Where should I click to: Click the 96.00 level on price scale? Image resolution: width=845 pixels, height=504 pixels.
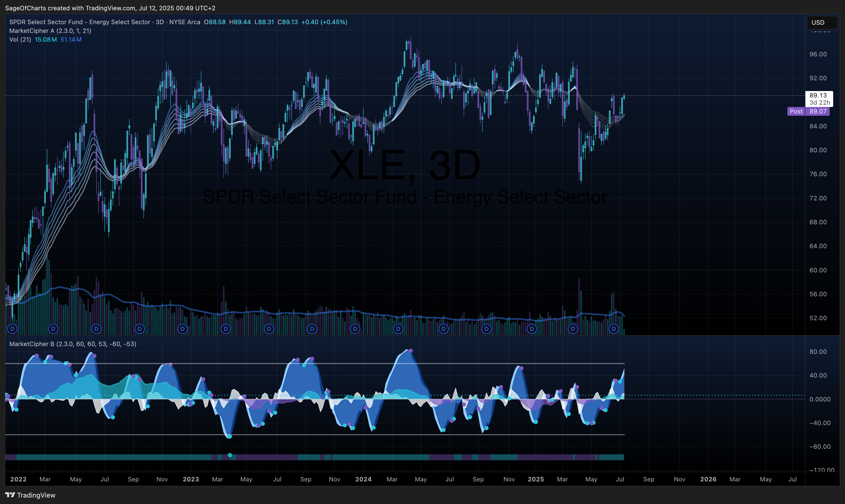[x=818, y=54]
